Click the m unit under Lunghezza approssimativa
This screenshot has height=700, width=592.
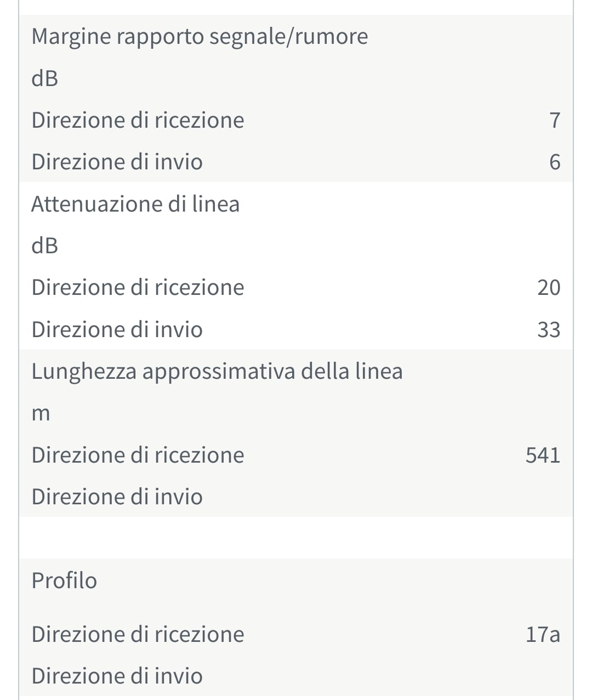coord(41,414)
